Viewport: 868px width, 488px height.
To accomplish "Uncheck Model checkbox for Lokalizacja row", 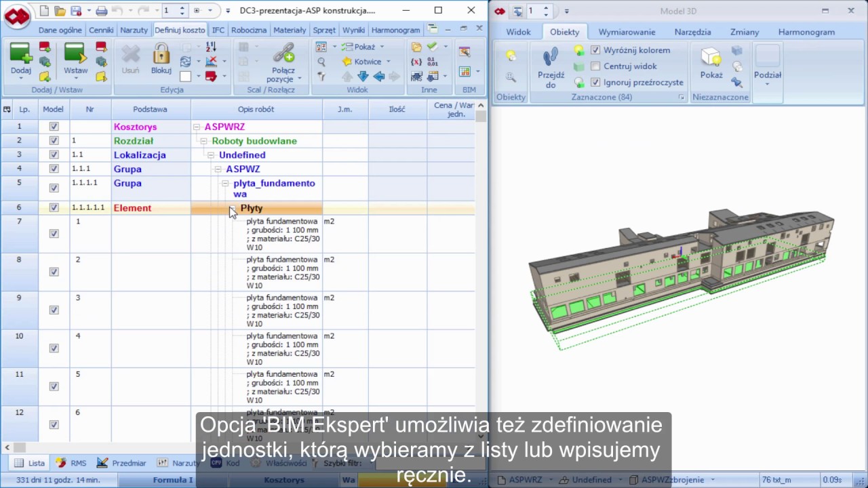I will click(54, 155).
